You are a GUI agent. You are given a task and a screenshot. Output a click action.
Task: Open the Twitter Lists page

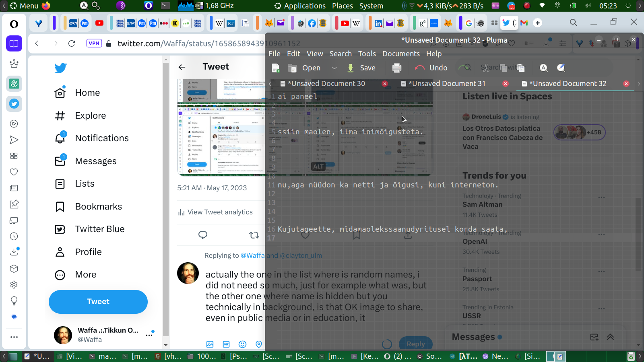pos(74,184)
